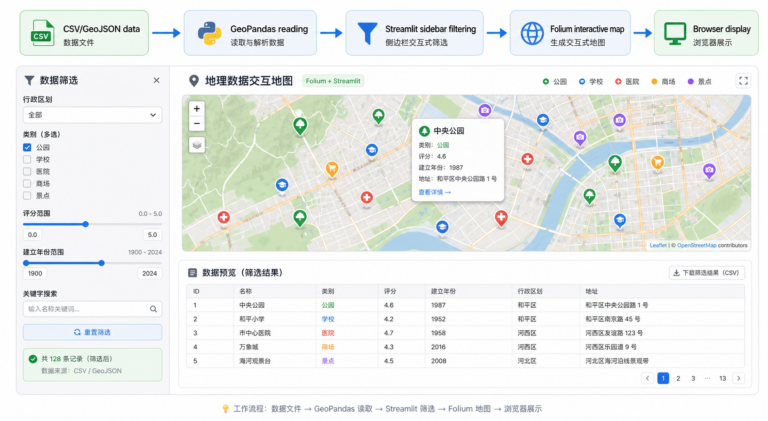The height and width of the screenshot is (421, 768).
Task: Click the orange mall marker right of the river
Action: [658, 162]
